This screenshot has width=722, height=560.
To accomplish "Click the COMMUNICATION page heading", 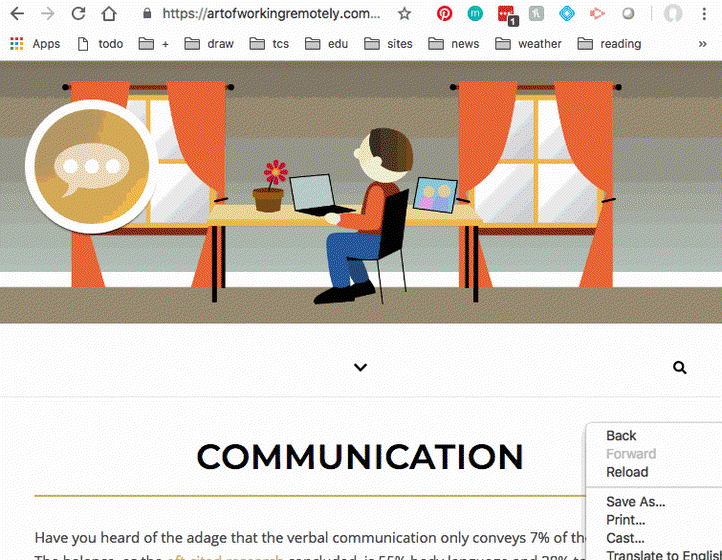I will 360,457.
